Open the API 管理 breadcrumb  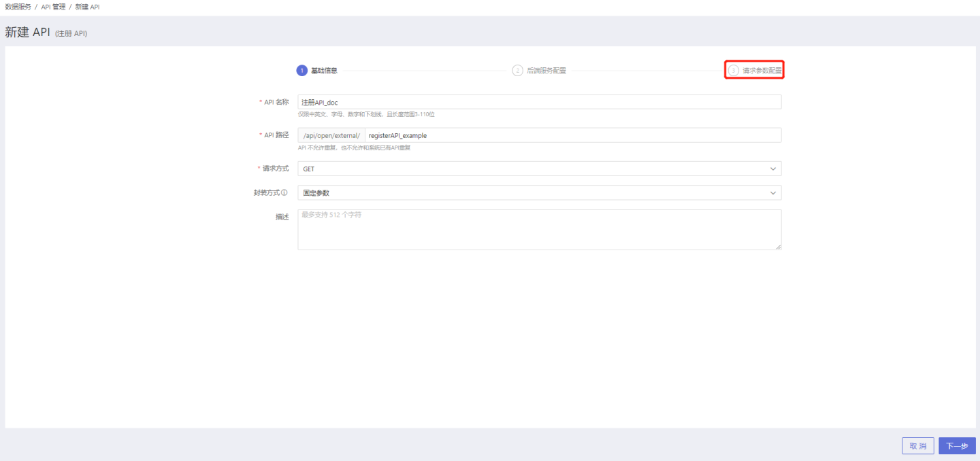tap(53, 7)
